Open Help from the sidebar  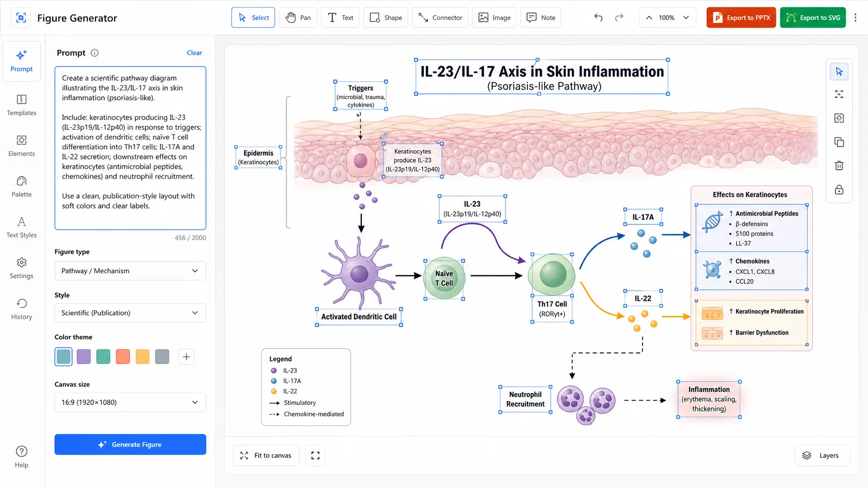click(x=22, y=457)
